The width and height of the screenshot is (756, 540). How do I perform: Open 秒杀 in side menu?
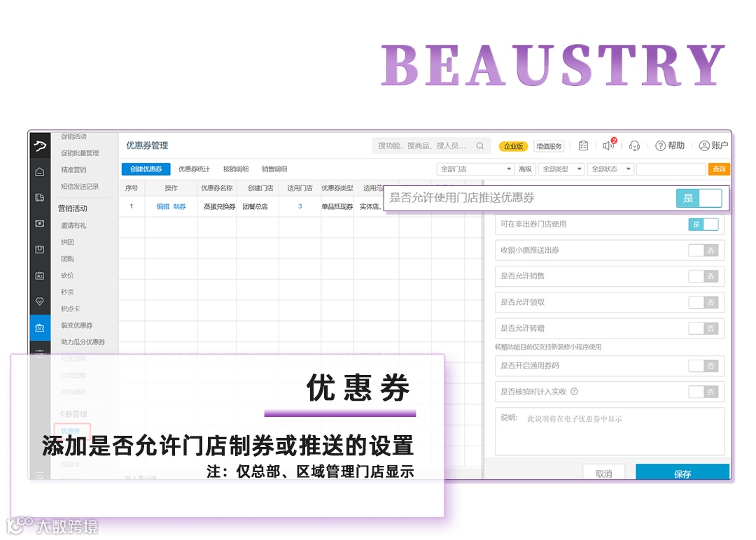click(x=67, y=292)
